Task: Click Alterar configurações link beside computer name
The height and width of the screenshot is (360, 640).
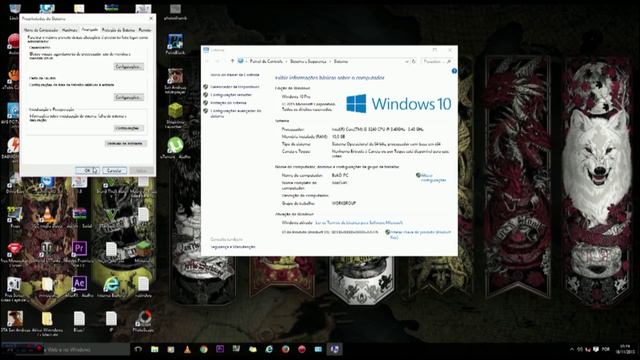Action: point(433,178)
